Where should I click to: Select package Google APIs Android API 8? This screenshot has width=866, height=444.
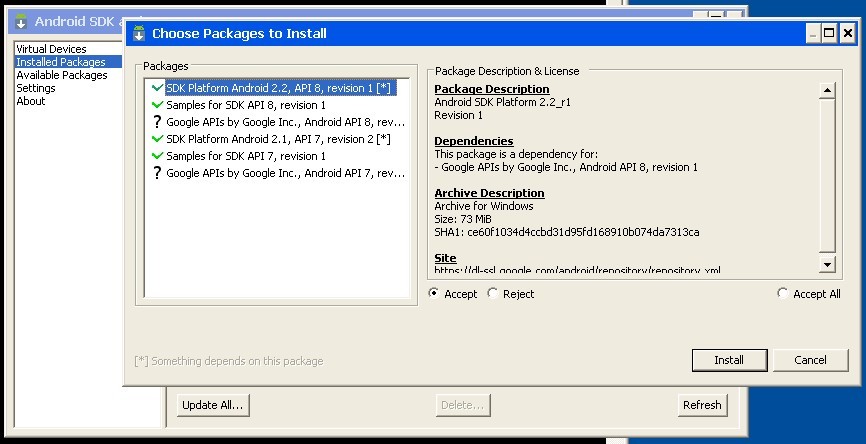click(286, 122)
